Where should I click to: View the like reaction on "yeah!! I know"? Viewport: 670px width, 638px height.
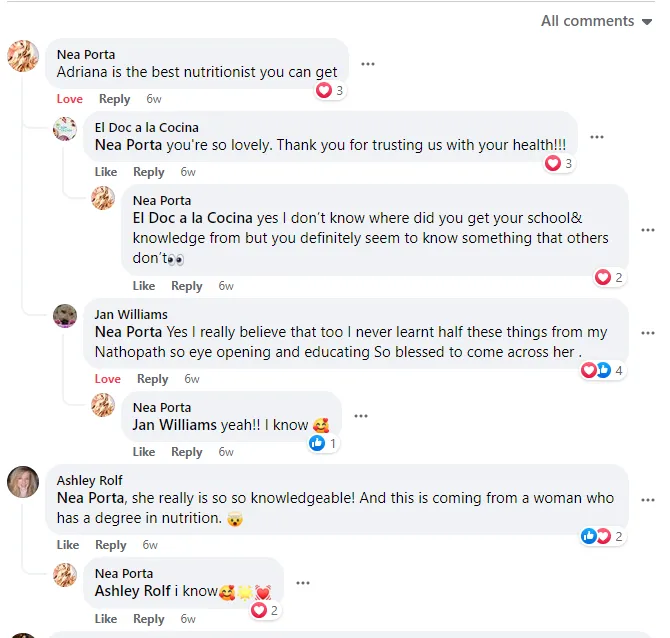(322, 443)
